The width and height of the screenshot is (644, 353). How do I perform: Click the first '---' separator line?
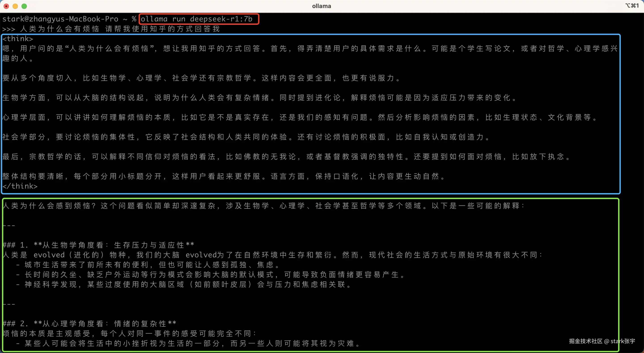(9, 226)
